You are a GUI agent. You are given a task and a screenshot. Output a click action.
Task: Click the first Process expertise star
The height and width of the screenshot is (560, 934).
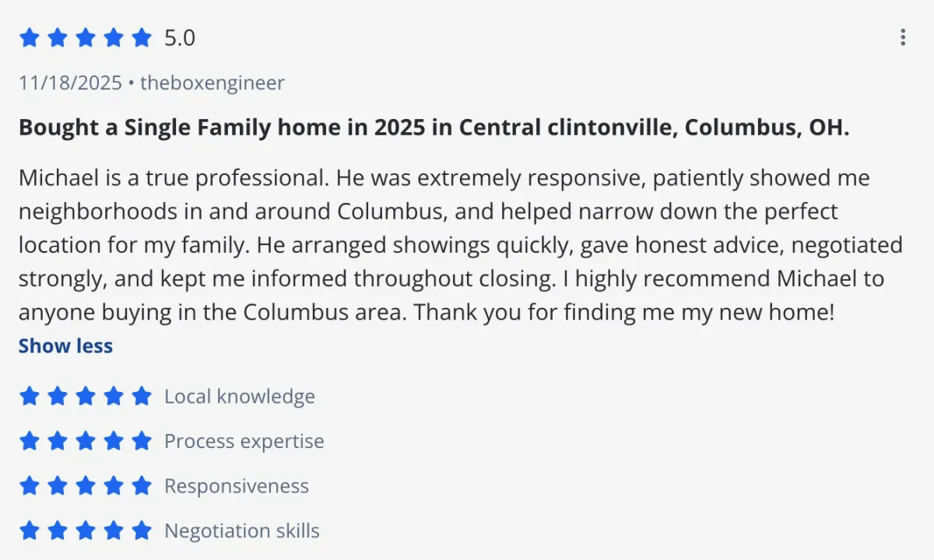pos(29,442)
